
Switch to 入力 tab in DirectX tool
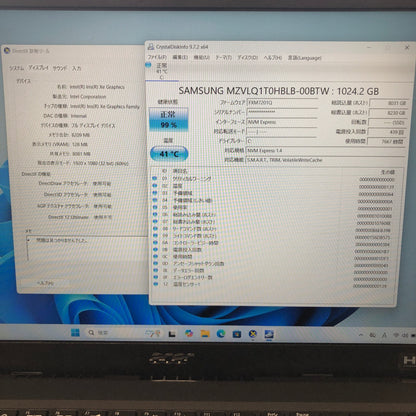tap(76, 68)
